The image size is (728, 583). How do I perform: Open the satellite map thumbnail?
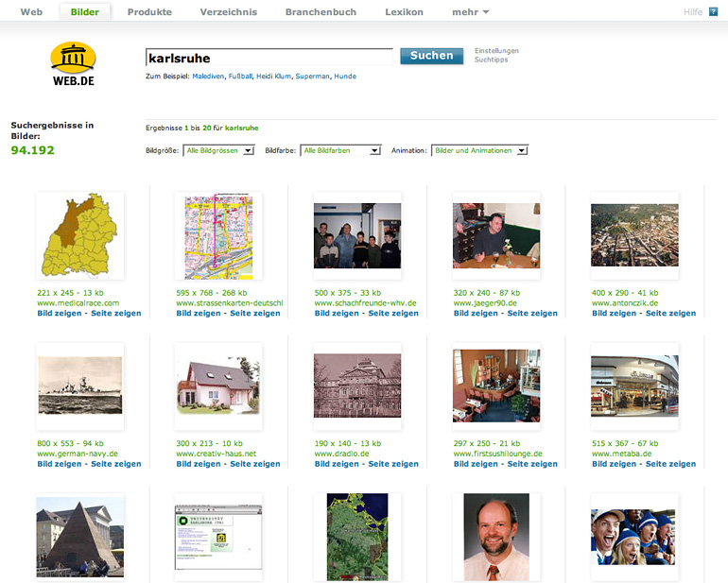pyautogui.click(x=357, y=537)
